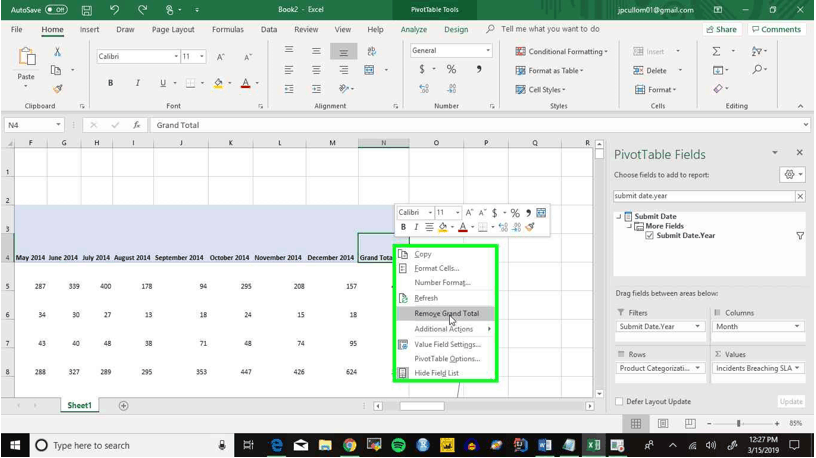The height and width of the screenshot is (458, 816).
Task: Switch to Page Layout view
Action: [x=663, y=424]
